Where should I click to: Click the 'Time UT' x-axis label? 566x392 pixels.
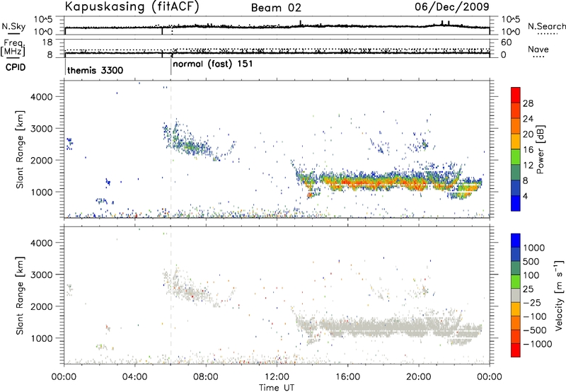pos(277,388)
